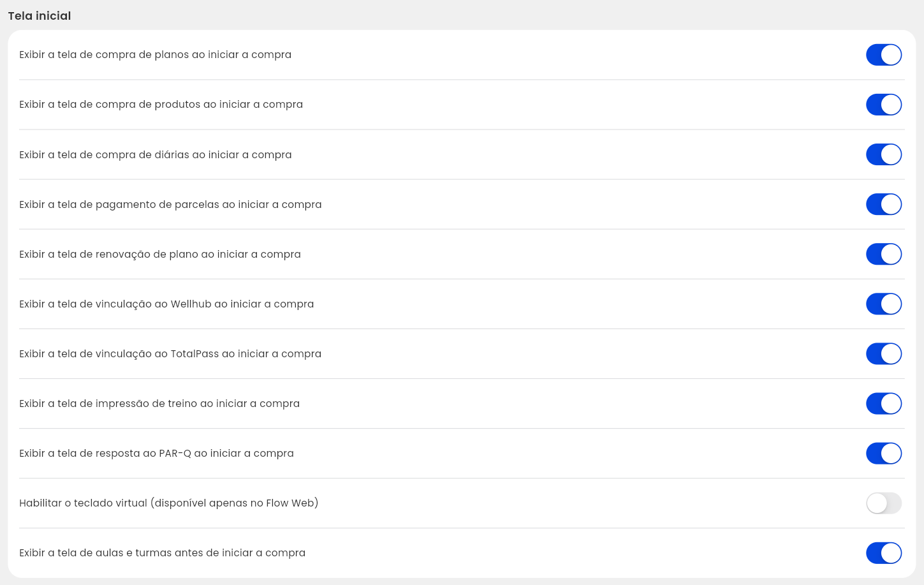Disable the pagamento de parcelas toggle
This screenshot has width=924, height=585.
883,204
